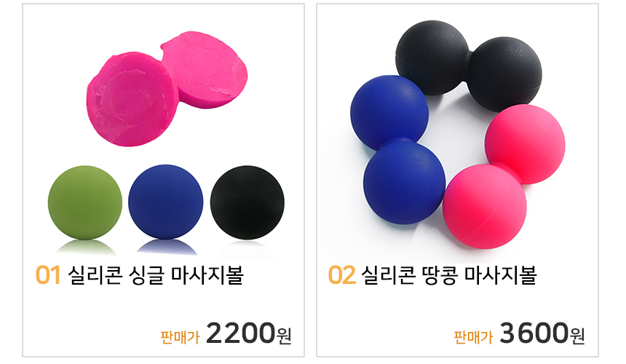The height and width of the screenshot is (364, 626).
Task: Choose the pink peanut massage ball
Action: tap(504, 176)
